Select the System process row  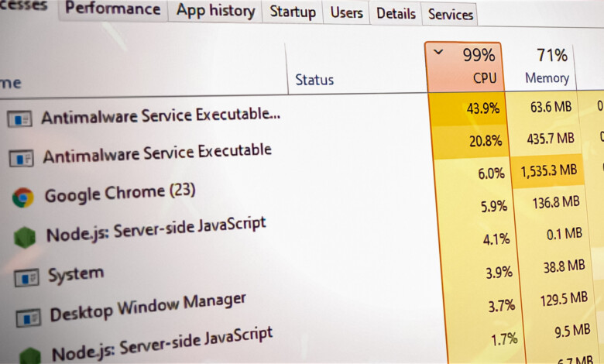click(76, 275)
